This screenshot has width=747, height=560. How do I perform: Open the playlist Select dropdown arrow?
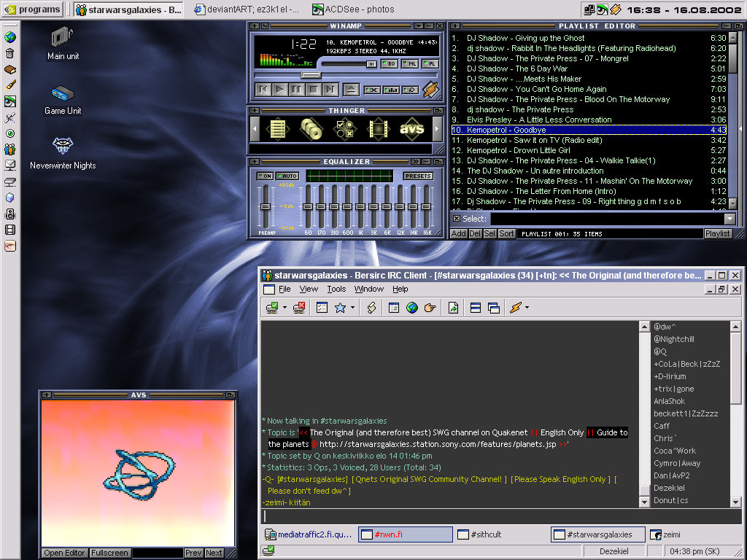point(729,219)
